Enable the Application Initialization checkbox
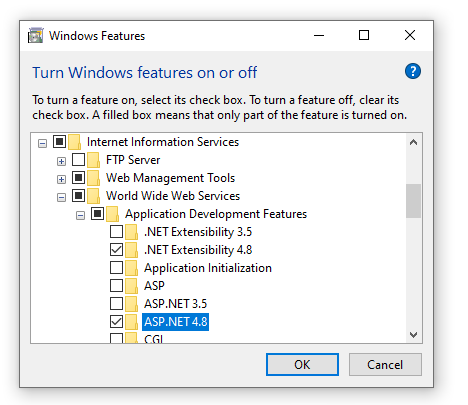 point(116,268)
